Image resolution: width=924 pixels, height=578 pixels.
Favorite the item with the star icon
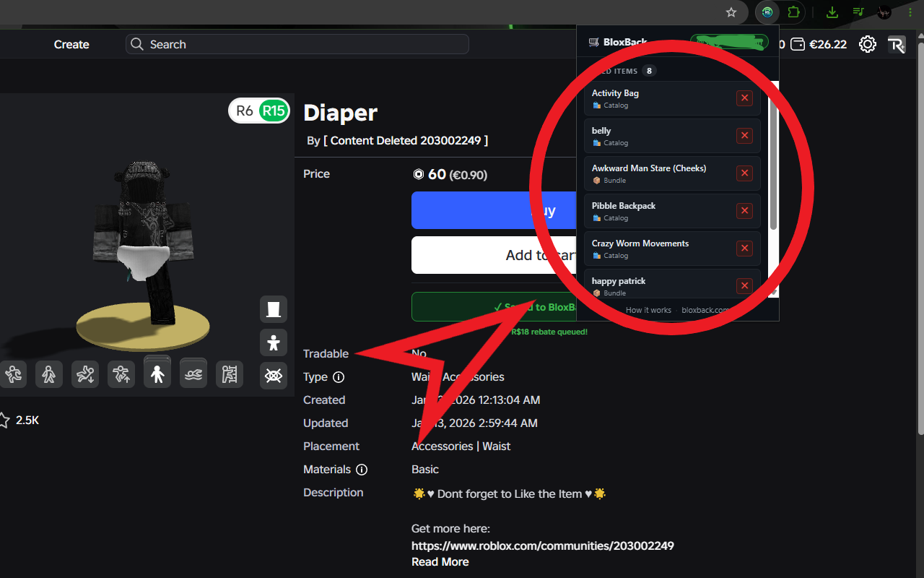coord(4,420)
